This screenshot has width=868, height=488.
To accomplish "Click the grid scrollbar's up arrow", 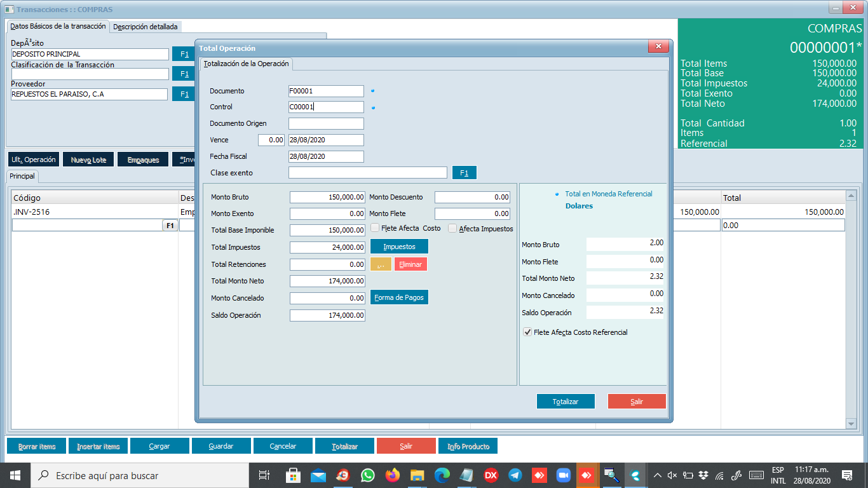I will [851, 195].
